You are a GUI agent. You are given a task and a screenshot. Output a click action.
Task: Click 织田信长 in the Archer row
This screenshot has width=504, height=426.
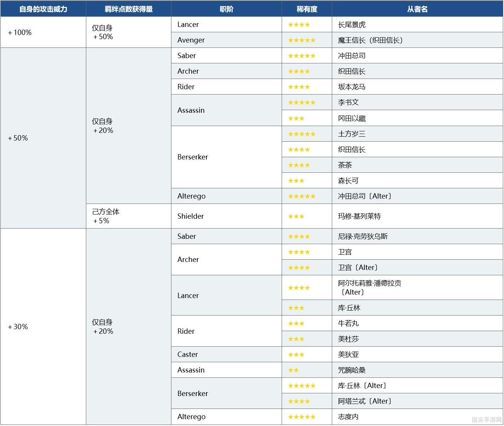click(x=352, y=71)
